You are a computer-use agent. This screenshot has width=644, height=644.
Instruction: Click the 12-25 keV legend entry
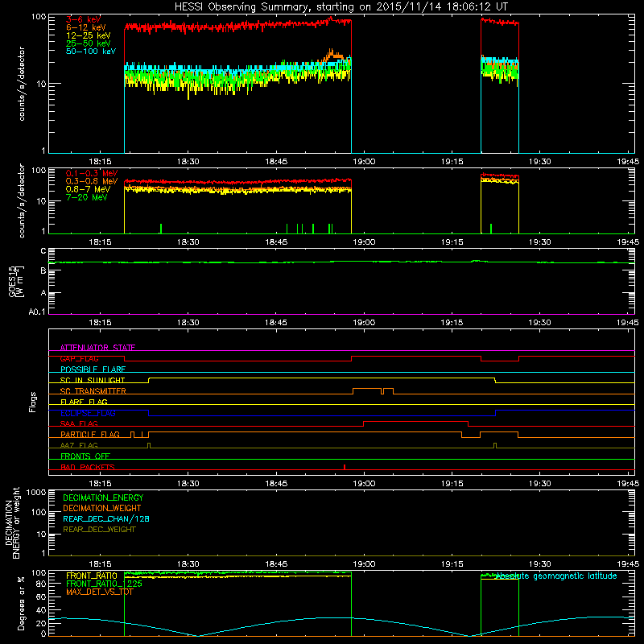pyautogui.click(x=88, y=35)
